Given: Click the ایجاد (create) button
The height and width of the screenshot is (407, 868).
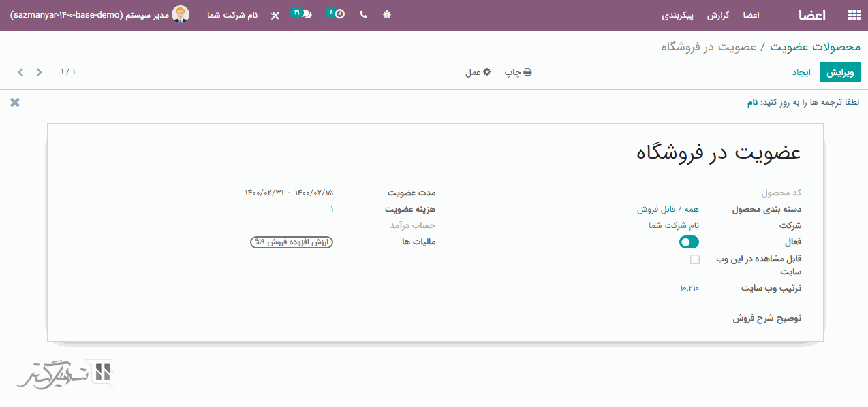Looking at the screenshot, I should point(801,72).
